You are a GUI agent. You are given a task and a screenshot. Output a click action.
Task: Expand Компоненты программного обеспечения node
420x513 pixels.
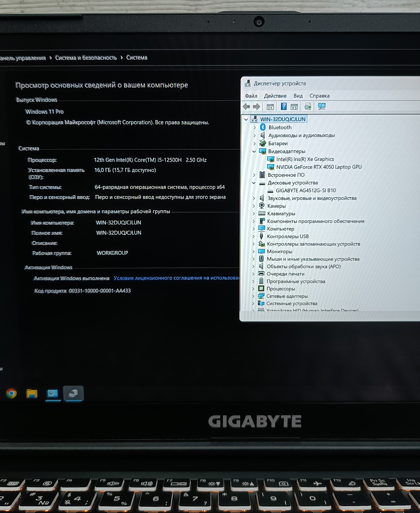click(254, 221)
